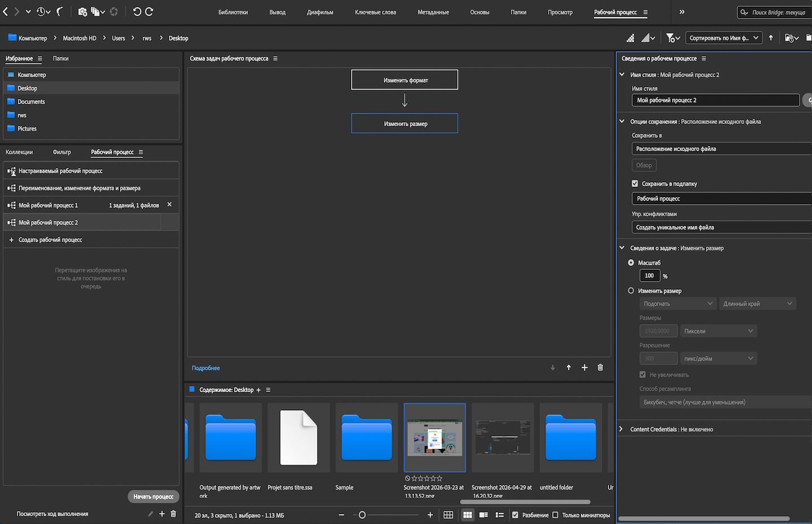Switch to details view icon
Viewport: 812px width, 524px height.
(483, 515)
